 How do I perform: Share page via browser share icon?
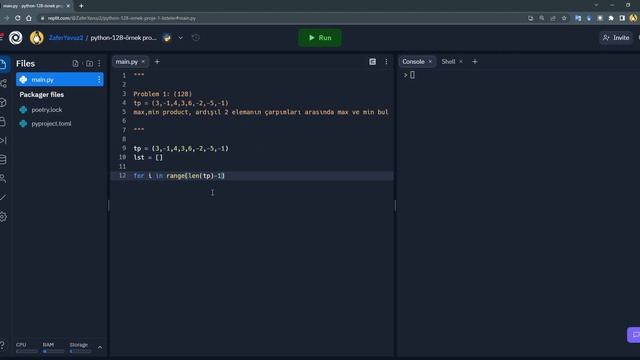[553, 18]
